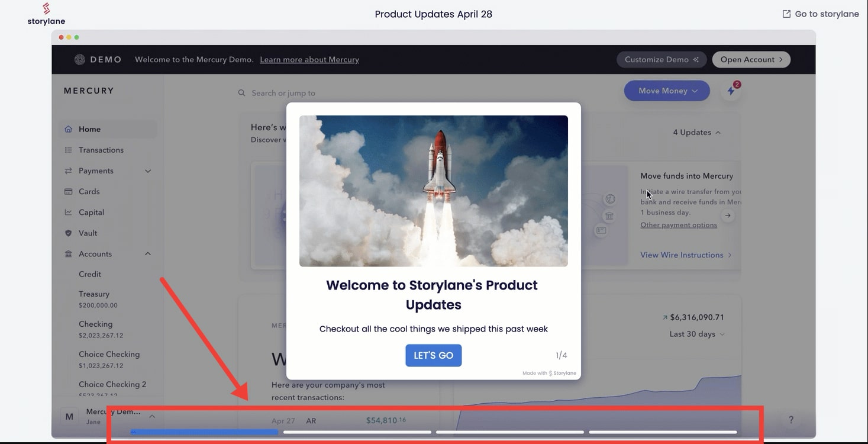
Task: Select the Choice Checking account
Action: [x=109, y=359]
